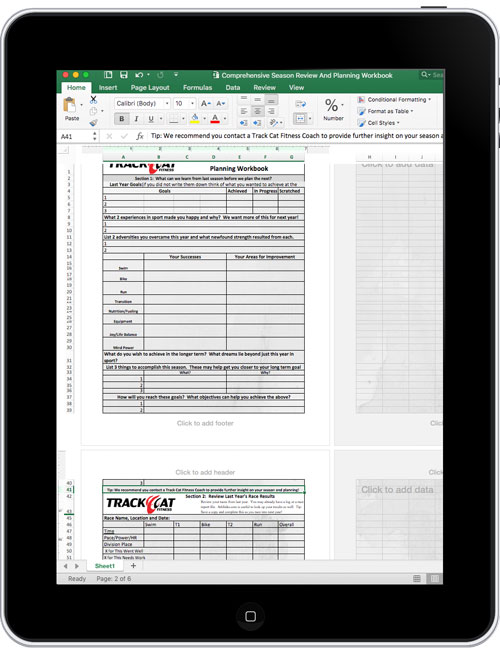500x648 pixels.
Task: Click the Save icon in title bar
Action: [x=123, y=75]
